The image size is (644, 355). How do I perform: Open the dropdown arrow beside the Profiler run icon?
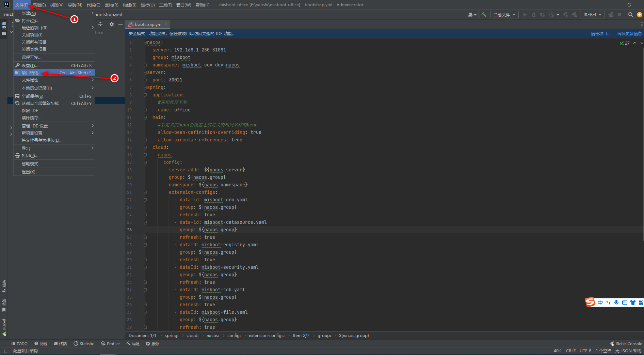coord(558,15)
